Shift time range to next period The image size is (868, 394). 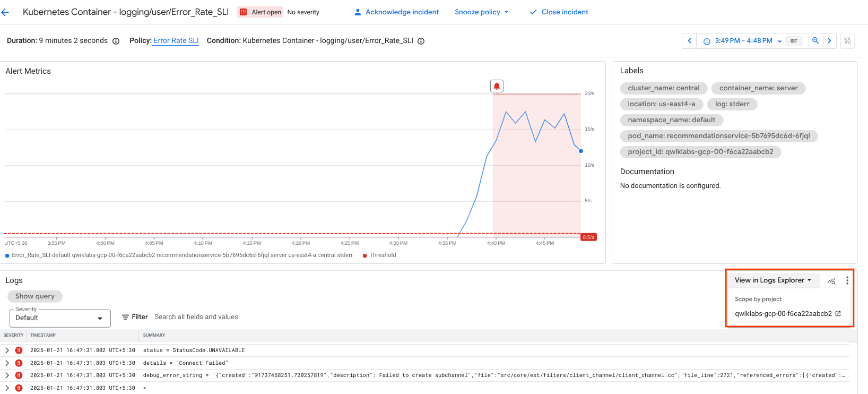click(829, 41)
